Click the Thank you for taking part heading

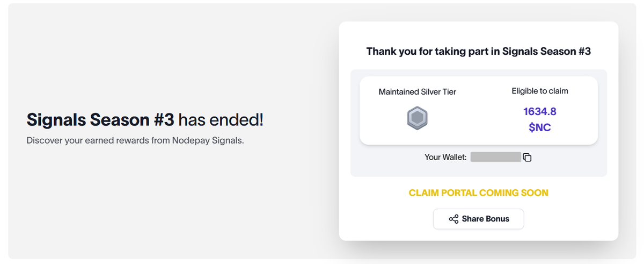click(478, 52)
